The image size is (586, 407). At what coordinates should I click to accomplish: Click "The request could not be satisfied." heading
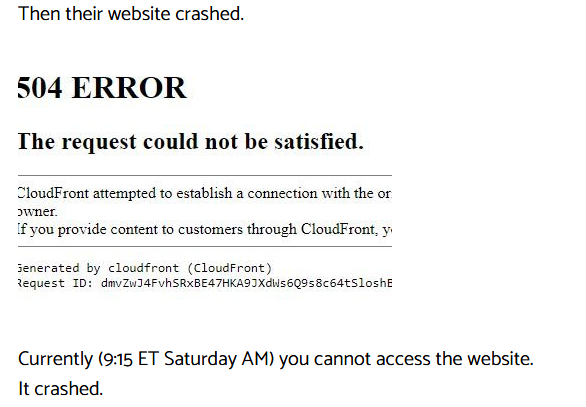191,142
